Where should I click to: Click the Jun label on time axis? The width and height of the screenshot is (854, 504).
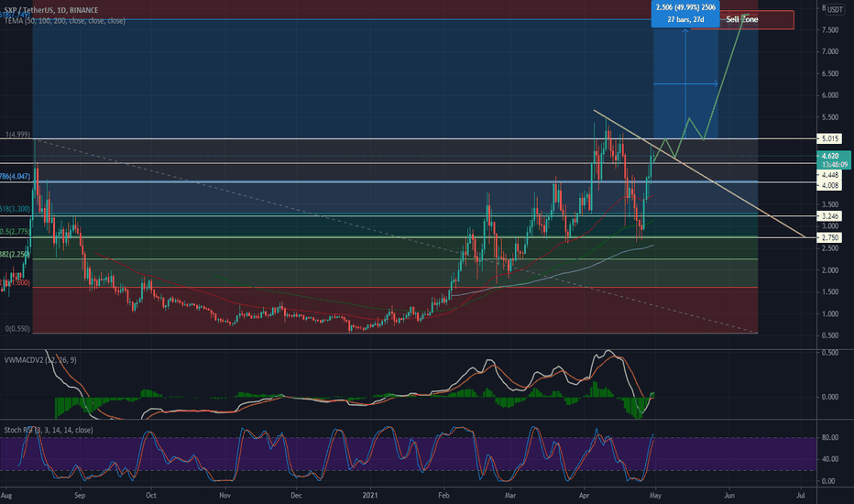click(728, 496)
